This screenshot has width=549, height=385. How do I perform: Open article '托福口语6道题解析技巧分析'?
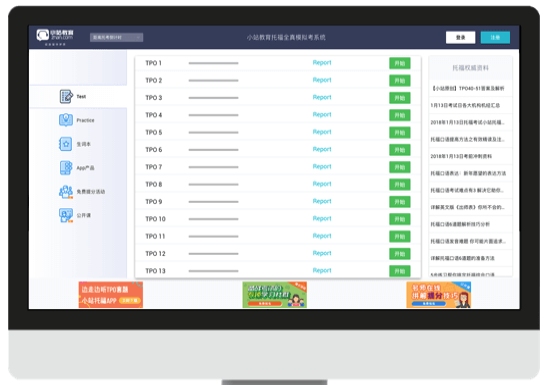[460, 224]
